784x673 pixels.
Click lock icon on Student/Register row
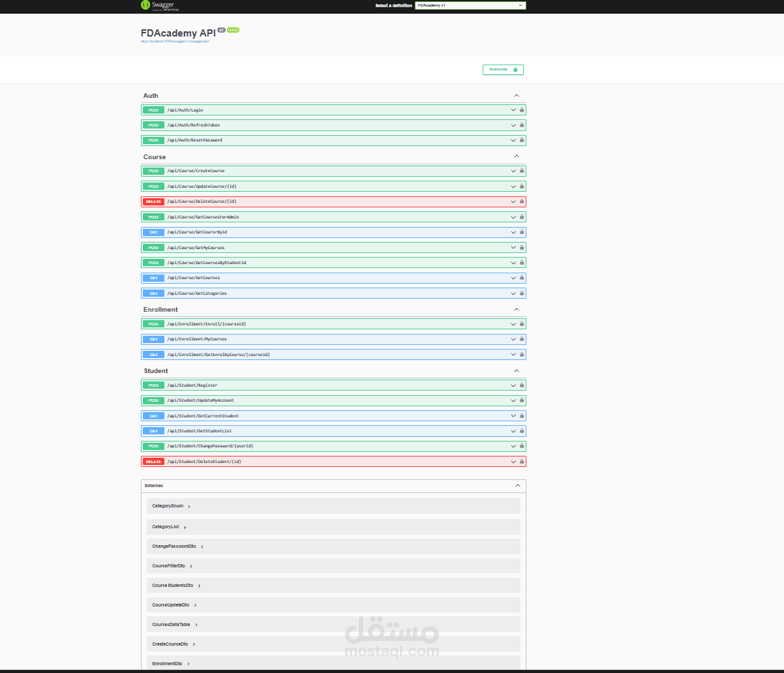tap(522, 385)
